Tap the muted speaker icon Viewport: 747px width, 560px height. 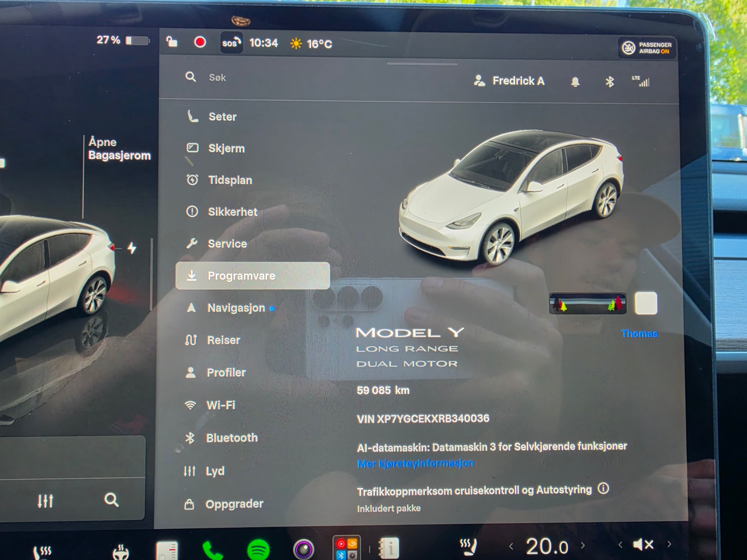click(x=643, y=544)
